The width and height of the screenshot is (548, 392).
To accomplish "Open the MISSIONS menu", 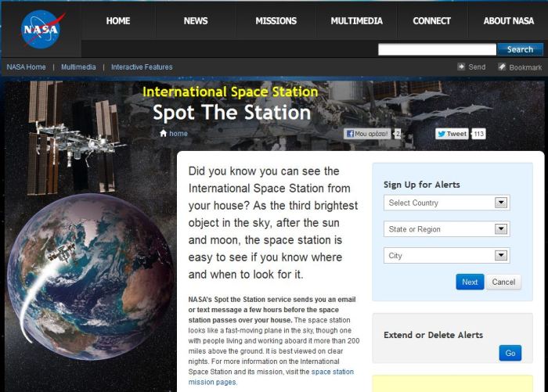I will (x=276, y=21).
